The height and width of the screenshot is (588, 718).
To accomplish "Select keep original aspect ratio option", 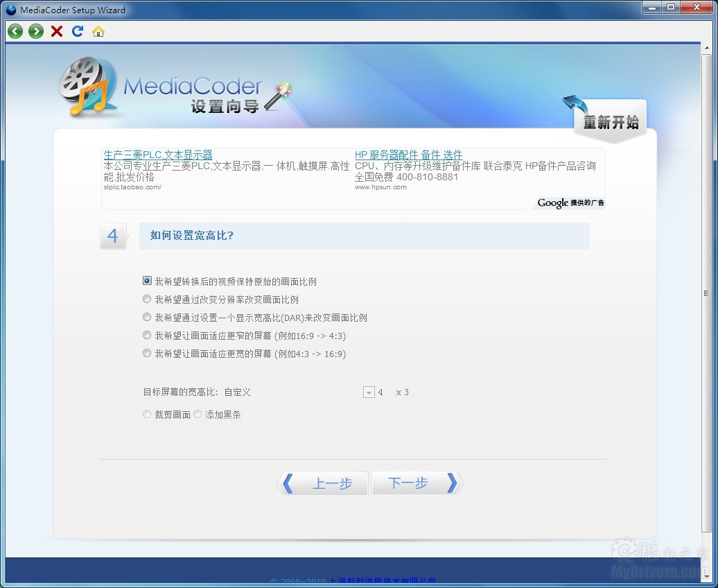I will pos(147,281).
